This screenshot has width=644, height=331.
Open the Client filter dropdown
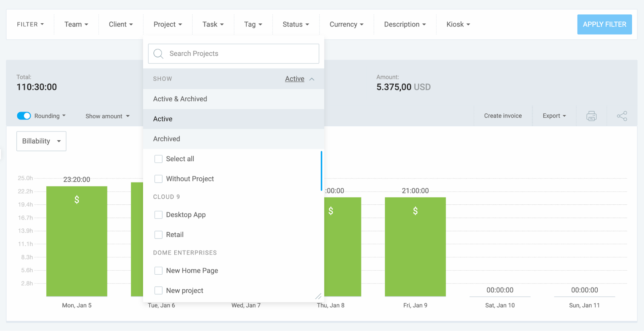(x=121, y=25)
